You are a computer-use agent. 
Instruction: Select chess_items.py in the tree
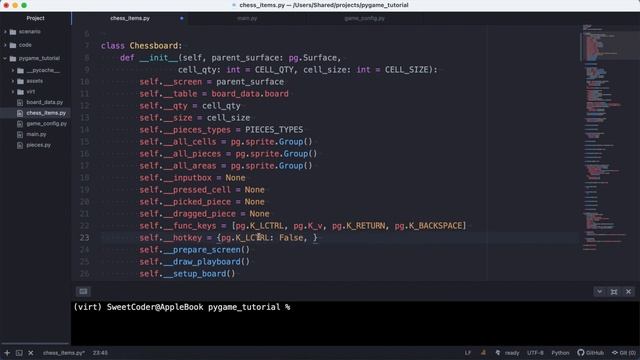[x=46, y=113]
